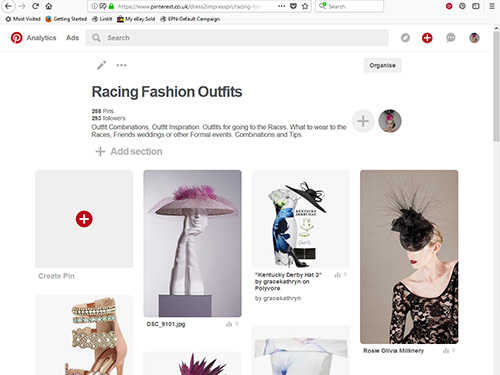Click the browser back arrow

pos(8,6)
